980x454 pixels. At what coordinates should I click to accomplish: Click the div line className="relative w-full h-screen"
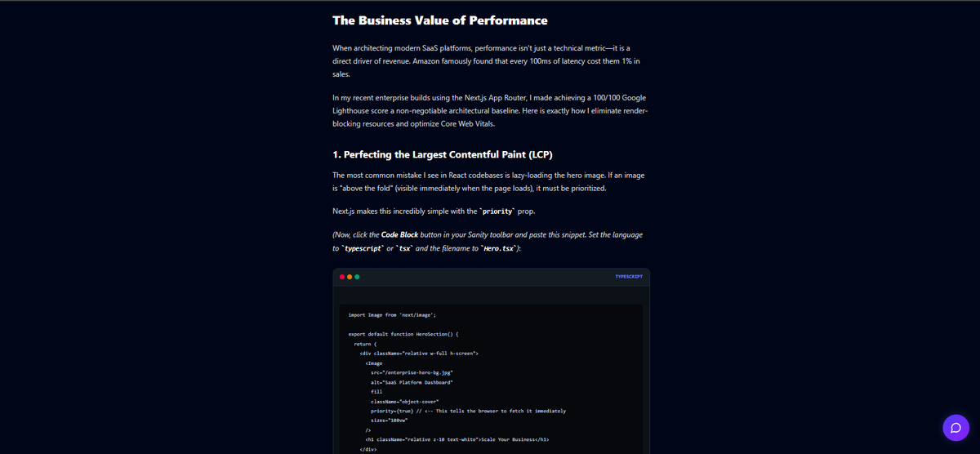[419, 353]
